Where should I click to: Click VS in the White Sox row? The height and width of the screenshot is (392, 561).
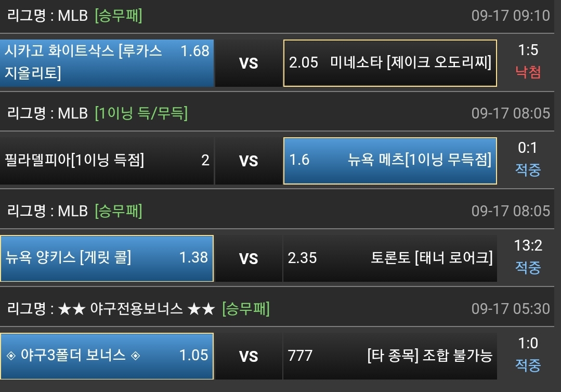pos(249,63)
